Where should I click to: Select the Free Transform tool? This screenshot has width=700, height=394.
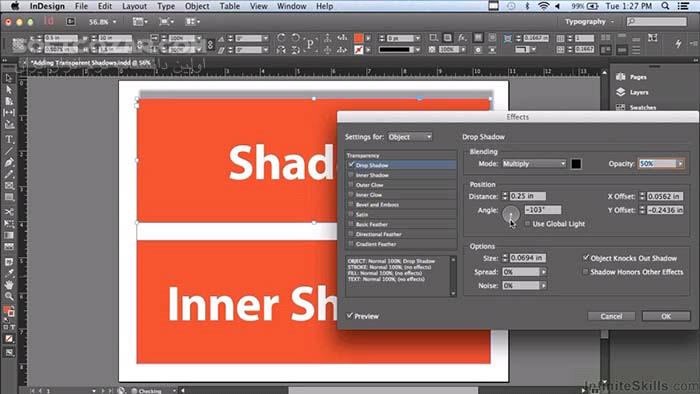pyautogui.click(x=8, y=224)
